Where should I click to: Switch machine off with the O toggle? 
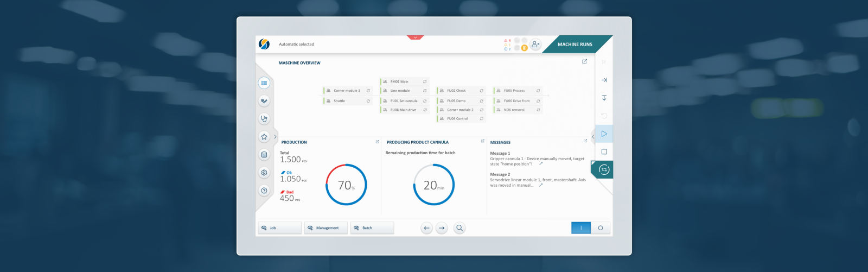point(601,228)
